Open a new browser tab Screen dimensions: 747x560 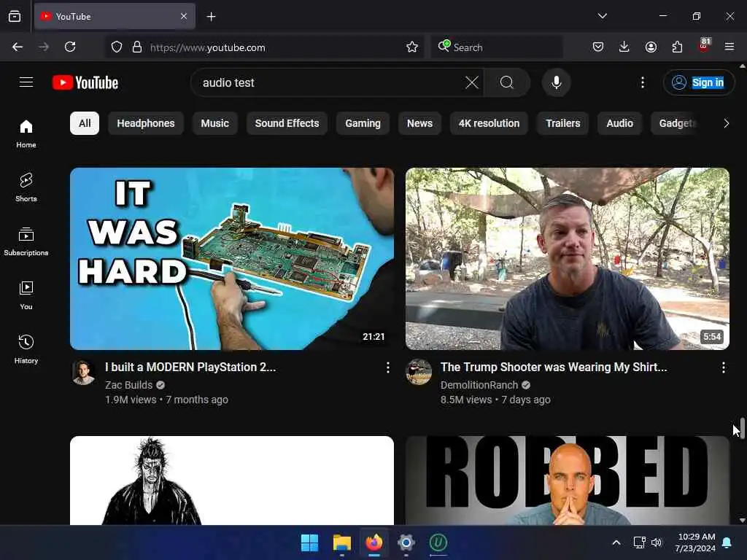211,17
